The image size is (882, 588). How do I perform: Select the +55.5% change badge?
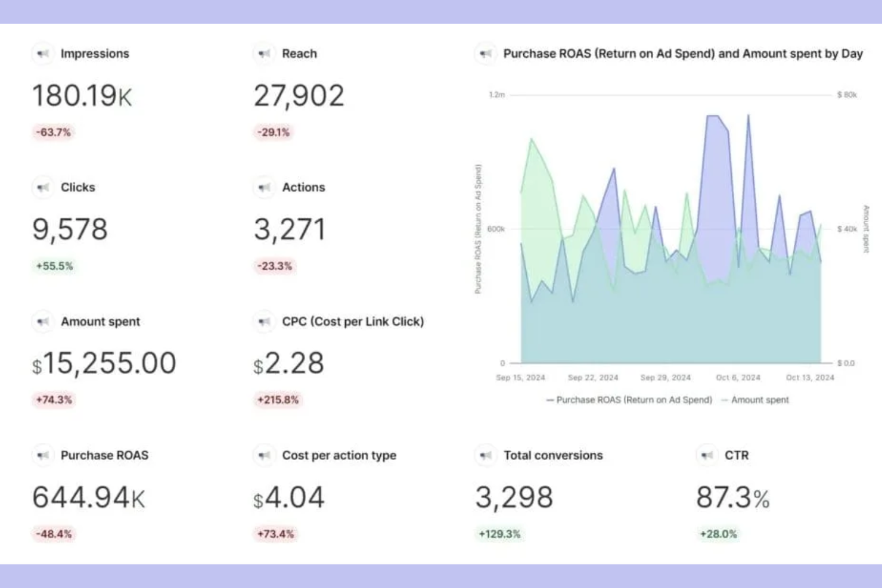[54, 266]
